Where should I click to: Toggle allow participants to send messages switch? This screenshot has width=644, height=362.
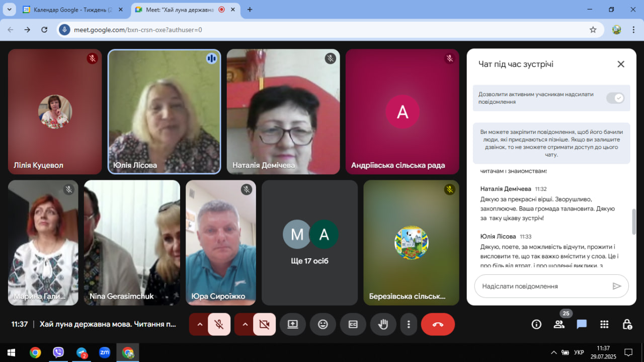click(615, 98)
